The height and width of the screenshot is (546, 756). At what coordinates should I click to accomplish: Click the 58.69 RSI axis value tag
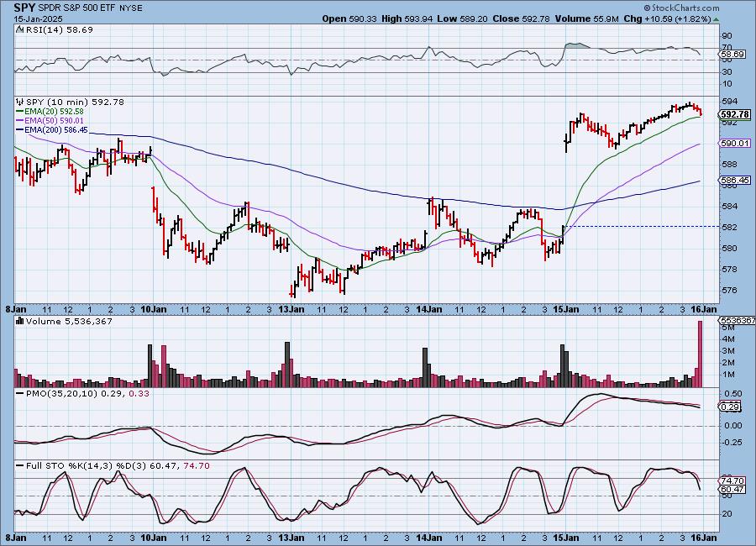tap(732, 55)
